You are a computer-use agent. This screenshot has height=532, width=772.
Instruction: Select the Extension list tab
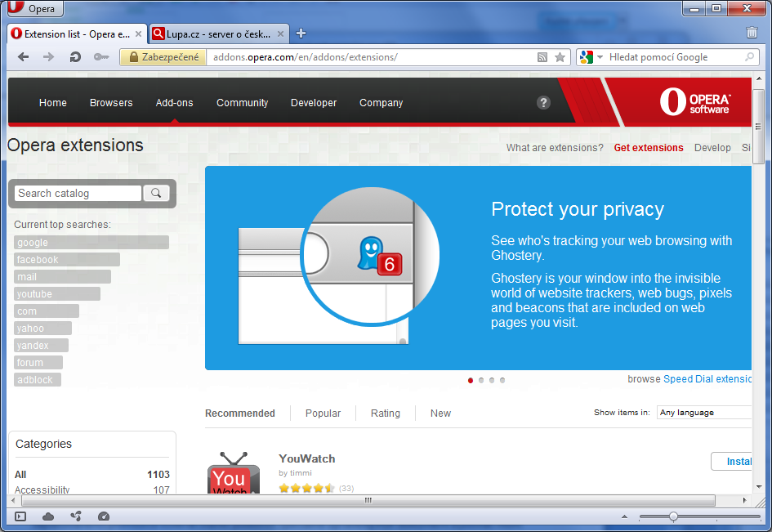click(76, 34)
